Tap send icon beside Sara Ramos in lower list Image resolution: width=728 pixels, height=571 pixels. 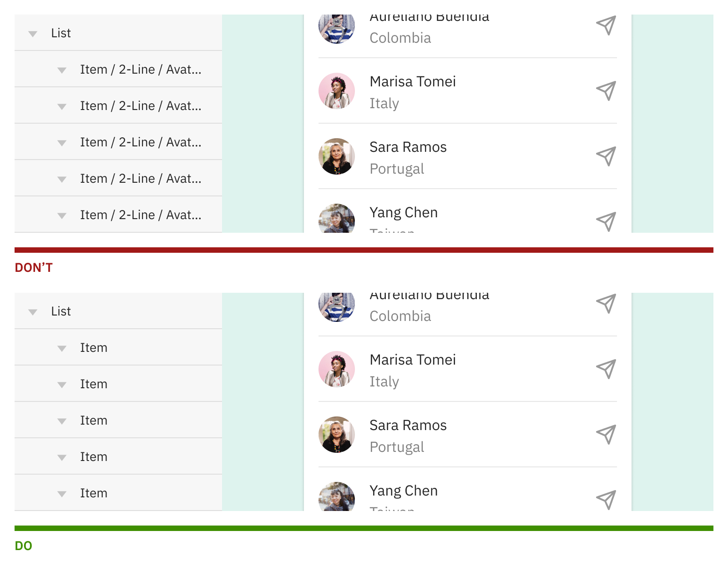tap(606, 435)
